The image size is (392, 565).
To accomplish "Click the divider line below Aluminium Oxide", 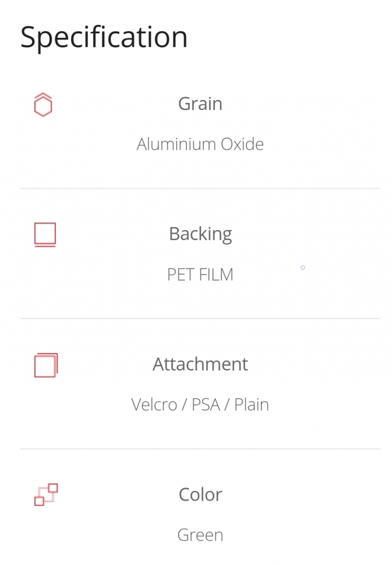I will click(201, 188).
